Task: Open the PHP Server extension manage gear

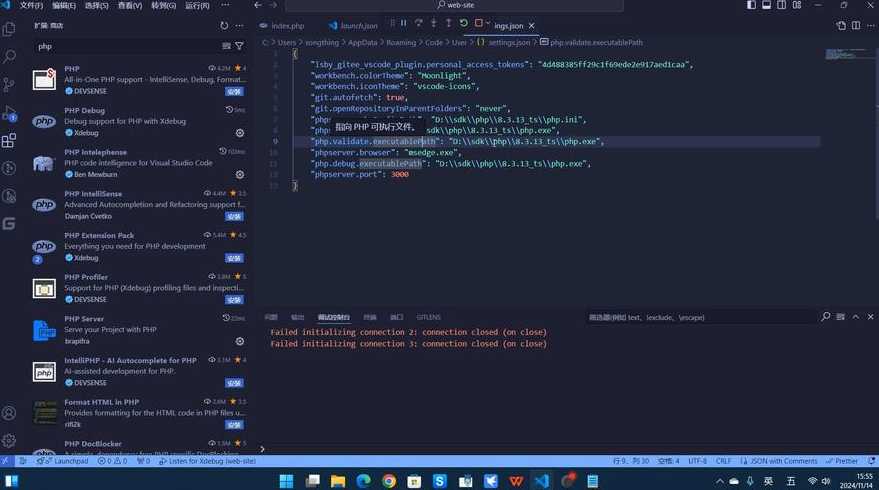Action: pyautogui.click(x=239, y=341)
